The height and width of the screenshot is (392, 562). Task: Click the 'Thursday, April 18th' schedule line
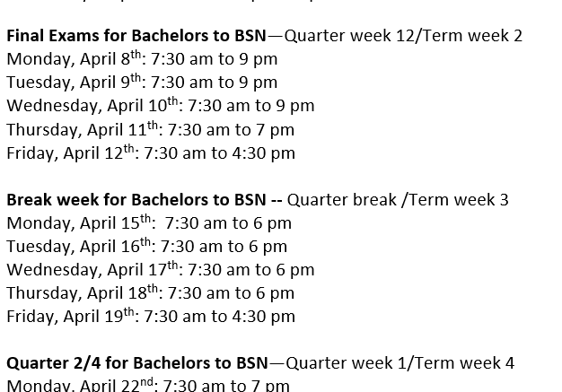point(151,293)
